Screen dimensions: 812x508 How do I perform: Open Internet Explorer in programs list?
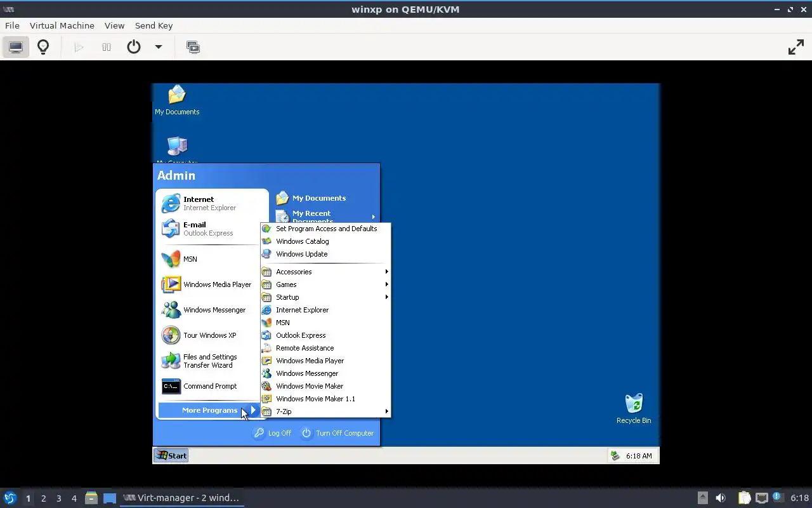pos(325,310)
